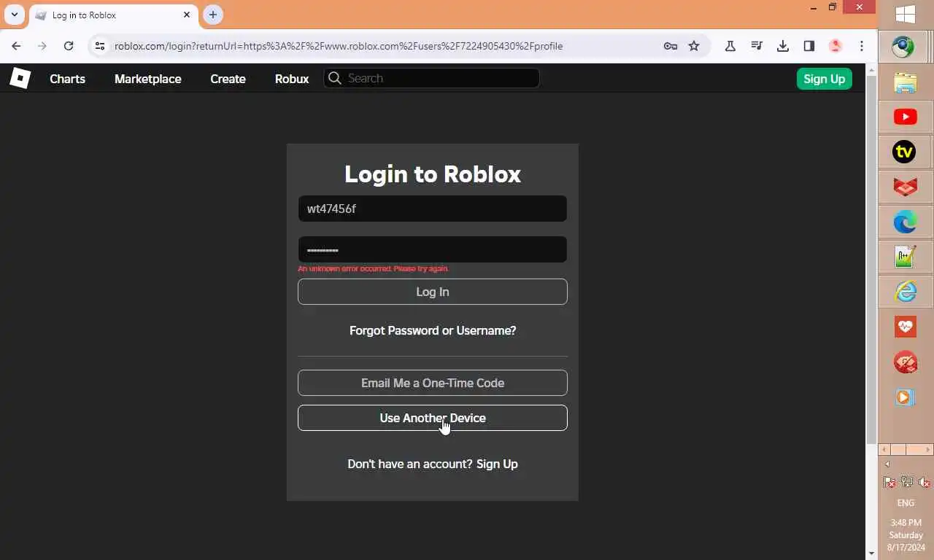Image resolution: width=934 pixels, height=560 pixels.
Task: Open the notepad chart app icon
Action: coord(905,257)
